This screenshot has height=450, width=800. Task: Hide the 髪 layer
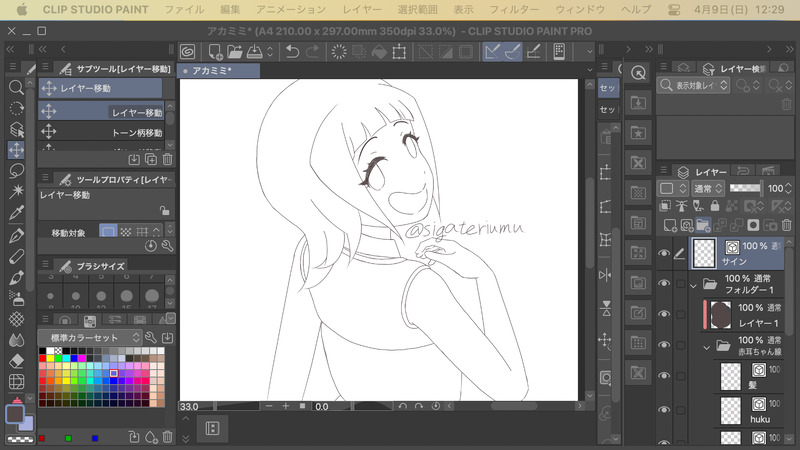pos(664,376)
